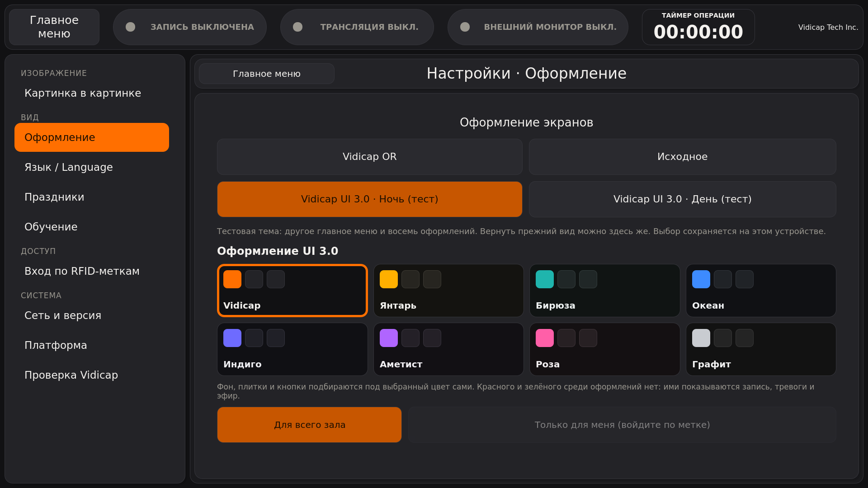Select the Оформление sidebar item
This screenshot has width=868, height=488.
click(92, 137)
